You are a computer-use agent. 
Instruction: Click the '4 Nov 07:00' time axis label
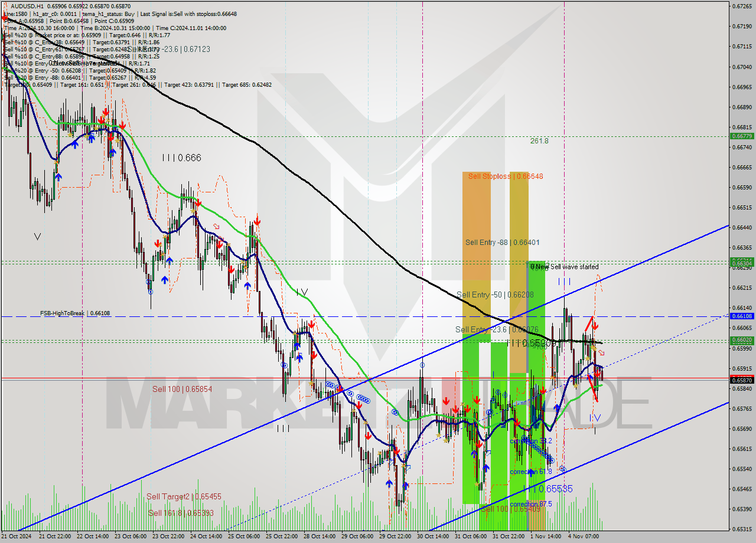(x=583, y=537)
